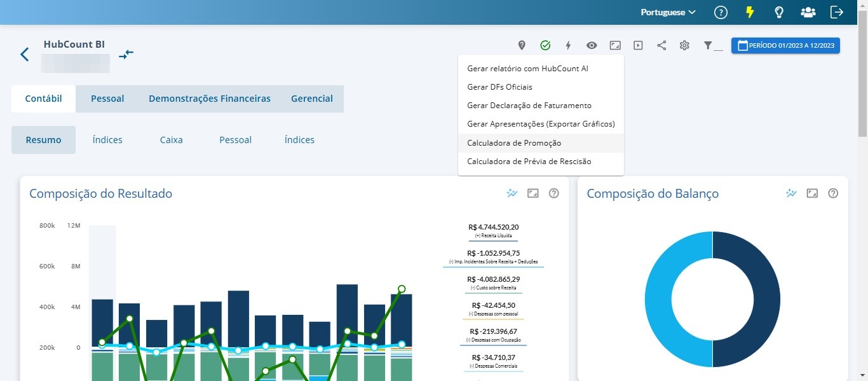Select the Pessoal sub-tab next to Caixa
868x381 pixels.
(236, 140)
